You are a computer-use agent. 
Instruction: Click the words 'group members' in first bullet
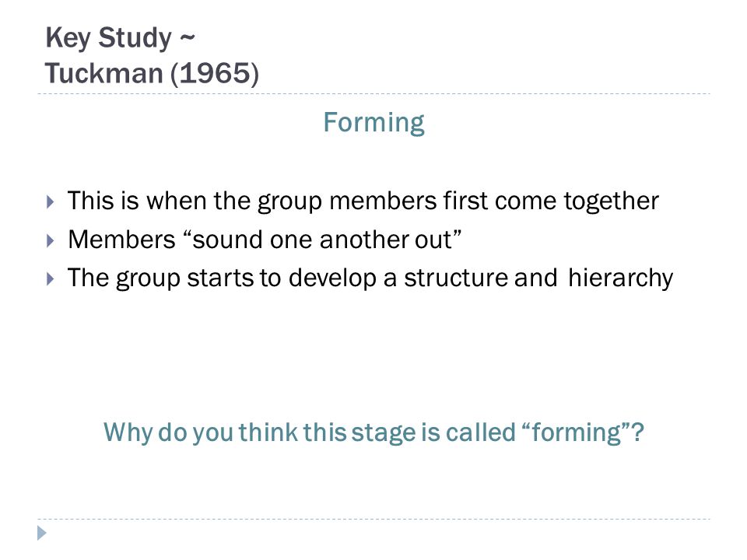(347, 201)
